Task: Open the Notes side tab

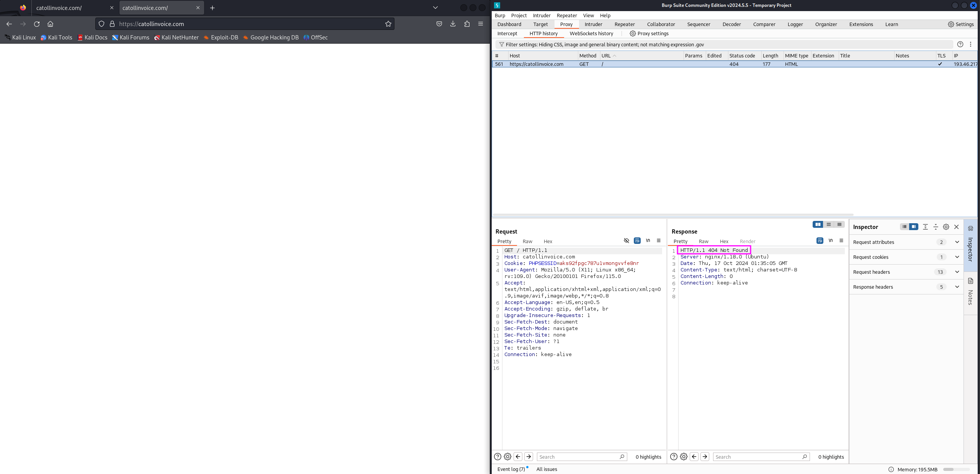Action: point(970,293)
